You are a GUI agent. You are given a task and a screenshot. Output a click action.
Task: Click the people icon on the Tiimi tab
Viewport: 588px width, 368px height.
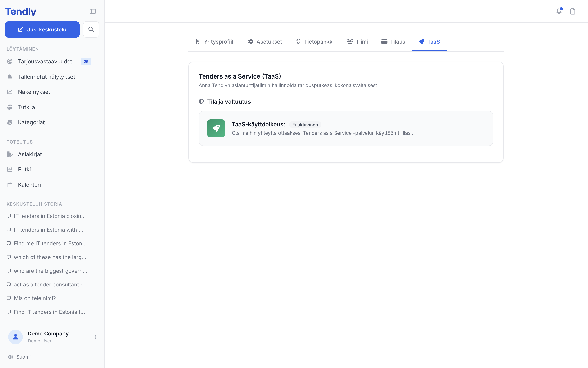(x=350, y=42)
